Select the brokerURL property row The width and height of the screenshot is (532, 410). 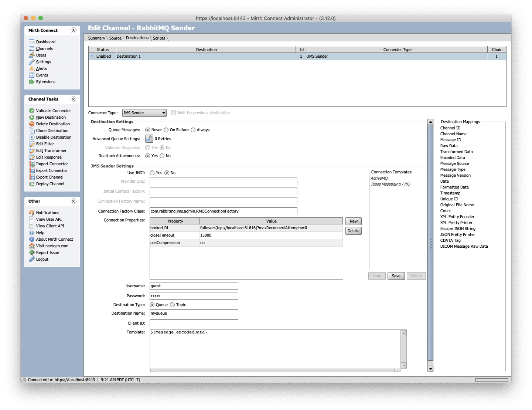(x=246, y=228)
